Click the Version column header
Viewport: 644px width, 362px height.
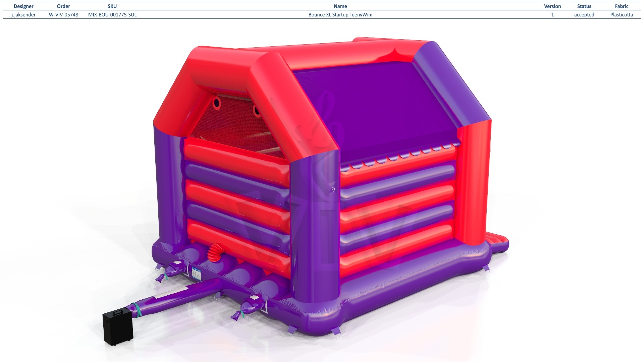pos(552,6)
